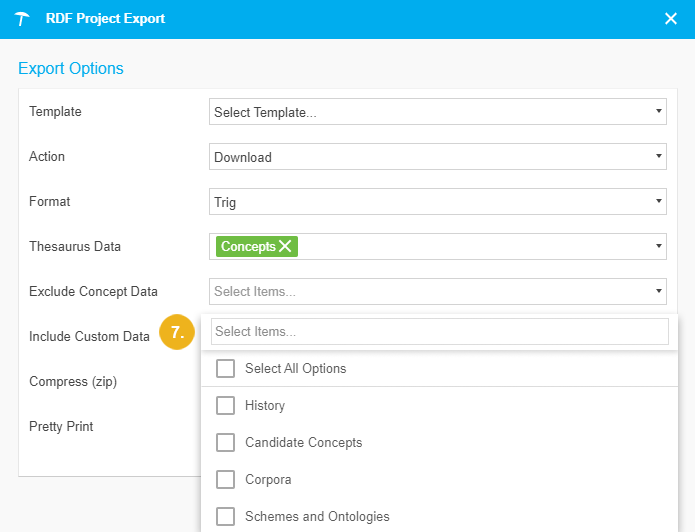Click the Export Options heading

pos(71,69)
